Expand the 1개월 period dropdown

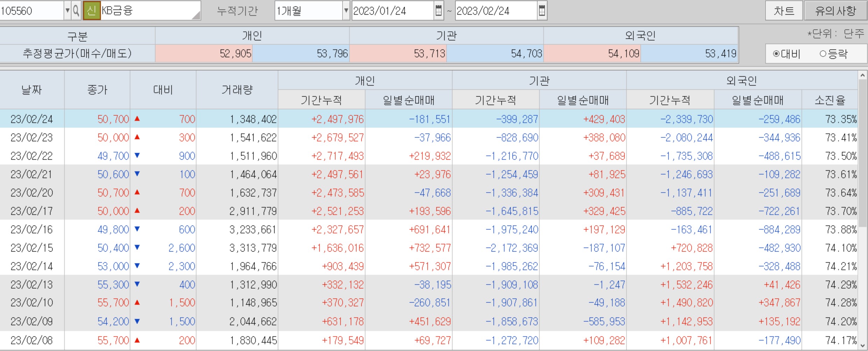click(x=346, y=11)
